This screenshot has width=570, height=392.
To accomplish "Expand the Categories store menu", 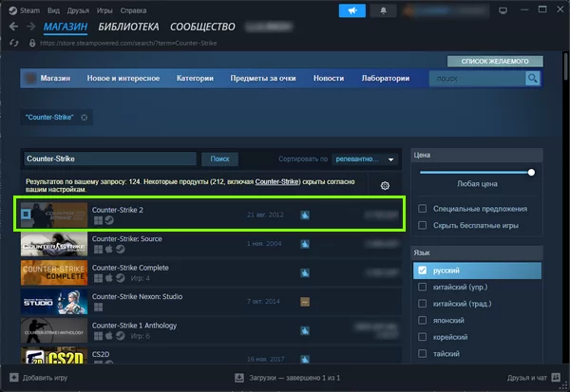I will (195, 79).
